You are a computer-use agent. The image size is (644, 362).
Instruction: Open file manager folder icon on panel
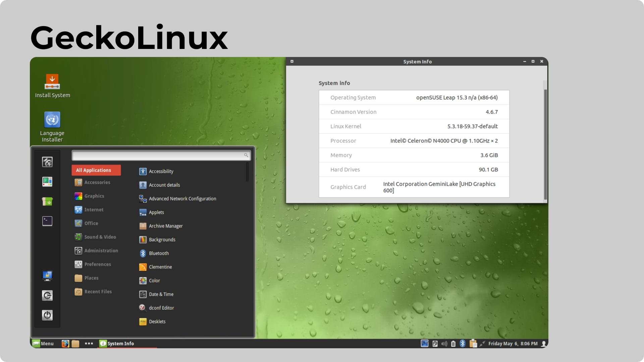coord(75,344)
